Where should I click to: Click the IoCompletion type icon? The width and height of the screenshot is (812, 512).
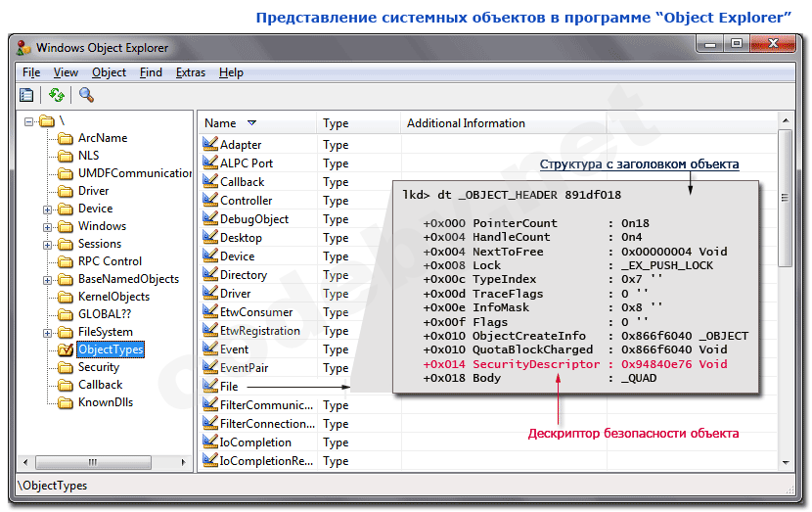tap(209, 442)
